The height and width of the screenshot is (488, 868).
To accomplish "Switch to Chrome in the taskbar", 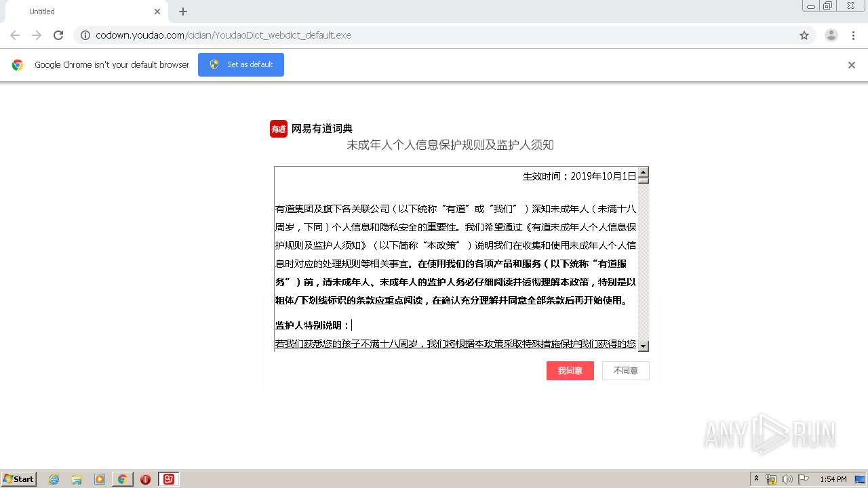I will [122, 479].
